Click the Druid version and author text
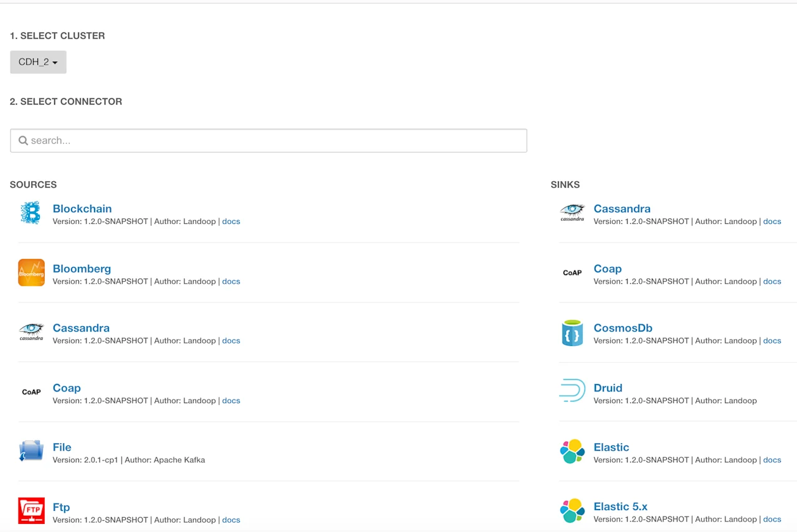797x532 pixels. (676, 401)
